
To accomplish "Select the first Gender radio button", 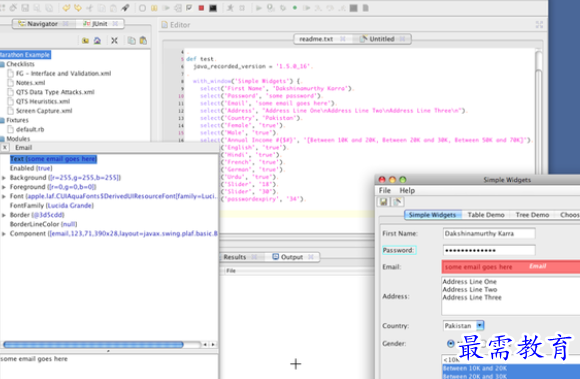I will click(451, 344).
